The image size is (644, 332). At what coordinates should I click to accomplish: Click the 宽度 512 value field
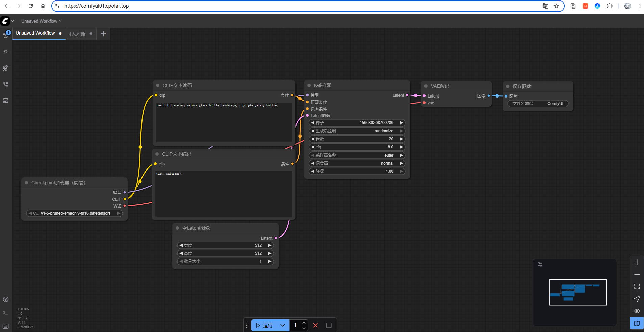(x=225, y=245)
